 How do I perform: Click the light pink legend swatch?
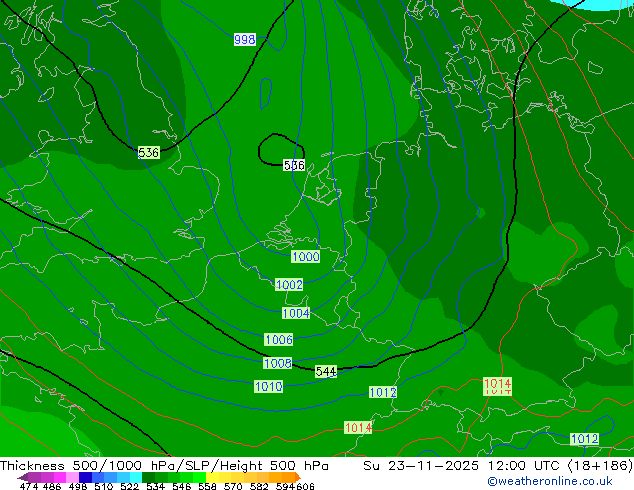coord(73,477)
